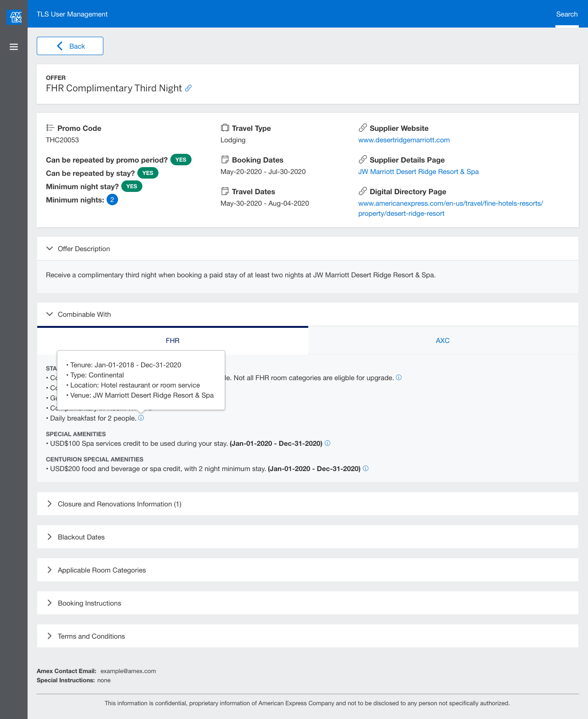Open the Search tab in header
The height and width of the screenshot is (719, 588).
click(x=566, y=14)
